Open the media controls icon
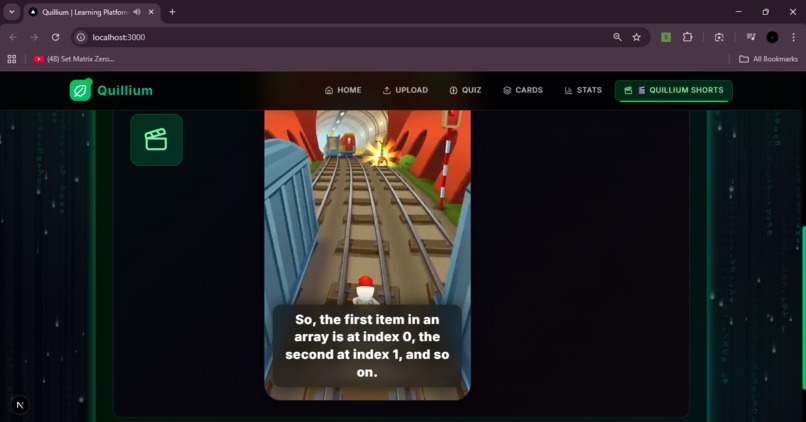This screenshot has width=806, height=422. [751, 37]
